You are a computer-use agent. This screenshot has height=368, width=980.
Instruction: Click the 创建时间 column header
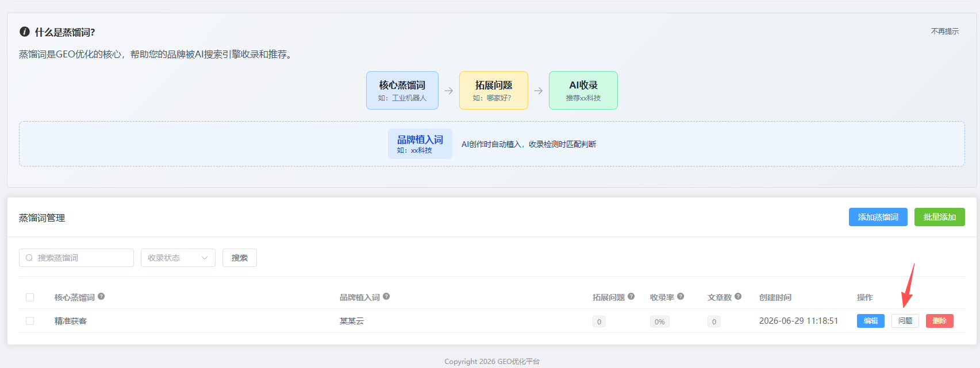coord(775,297)
